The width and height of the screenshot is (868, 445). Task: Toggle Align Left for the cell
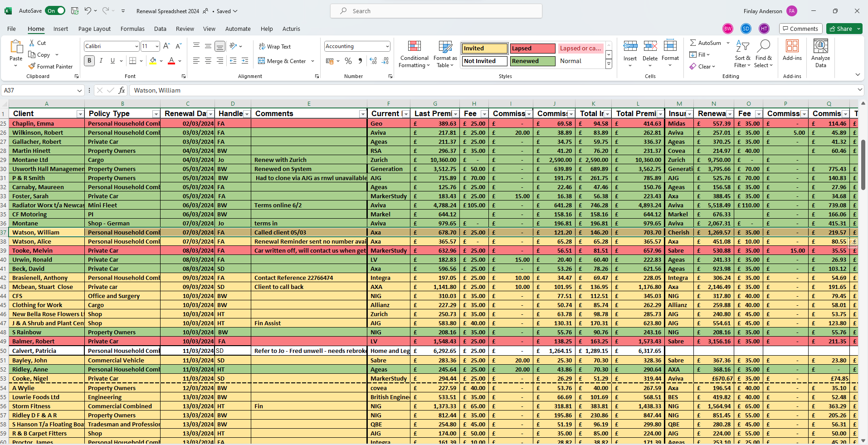(196, 61)
